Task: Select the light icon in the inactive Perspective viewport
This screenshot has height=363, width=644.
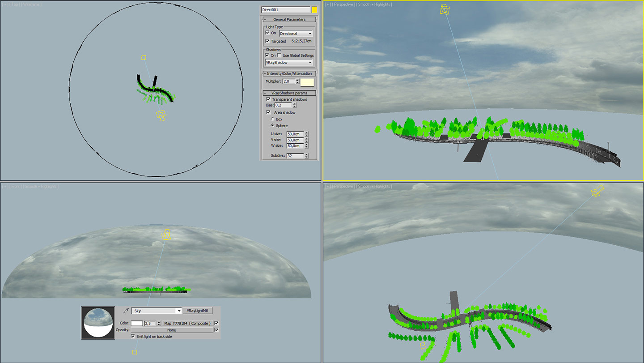Action: (x=597, y=191)
